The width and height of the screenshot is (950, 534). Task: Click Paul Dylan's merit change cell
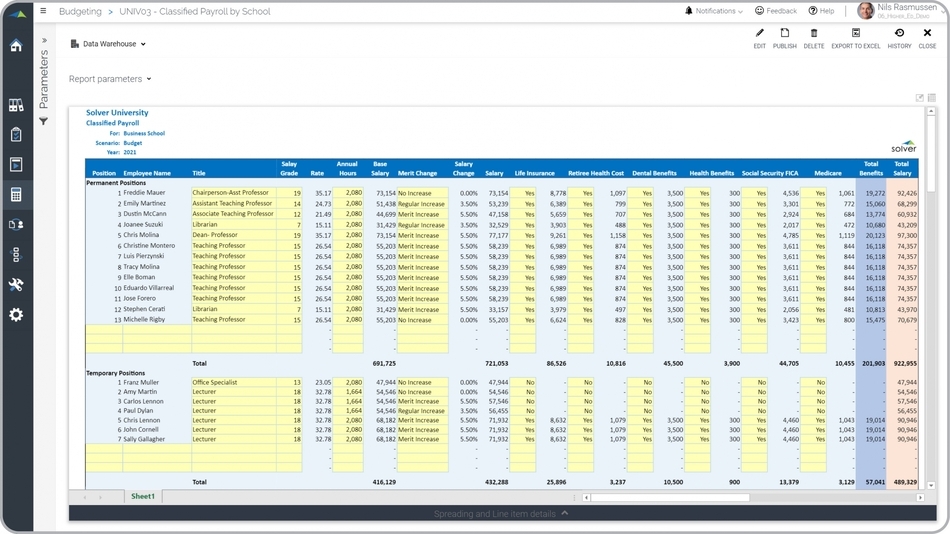coord(422,411)
